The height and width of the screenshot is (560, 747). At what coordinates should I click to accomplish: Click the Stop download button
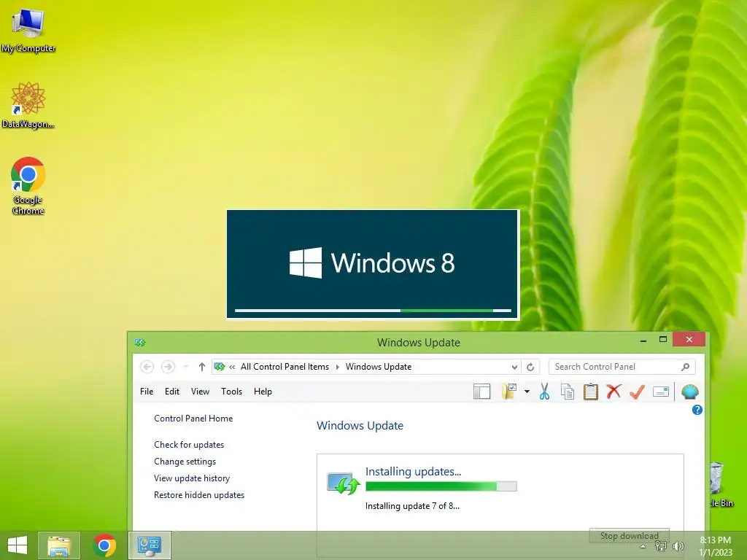click(x=629, y=536)
